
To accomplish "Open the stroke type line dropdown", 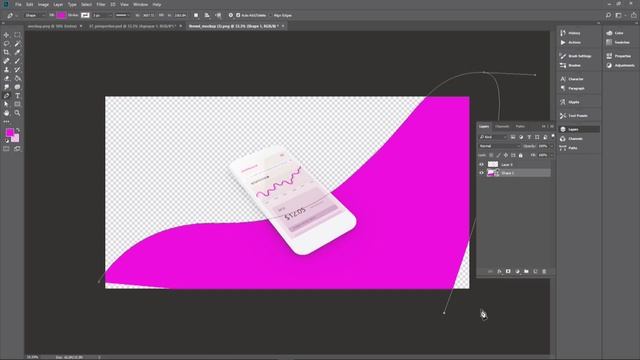I will [122, 15].
